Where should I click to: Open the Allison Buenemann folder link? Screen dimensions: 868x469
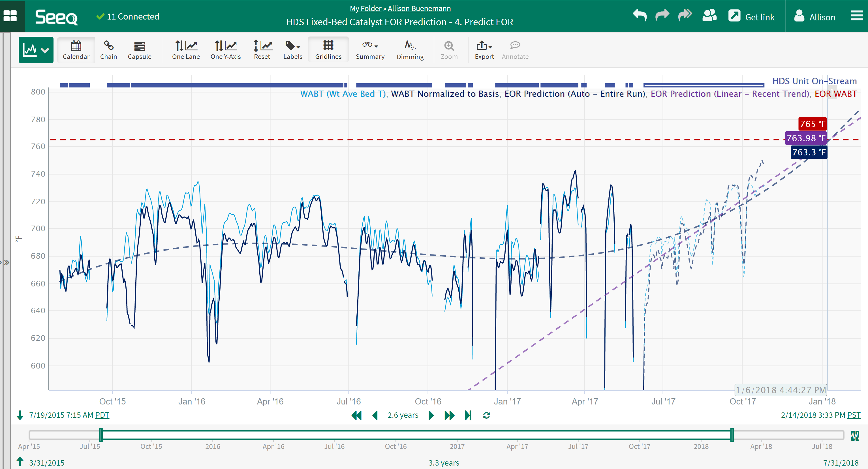tap(419, 8)
